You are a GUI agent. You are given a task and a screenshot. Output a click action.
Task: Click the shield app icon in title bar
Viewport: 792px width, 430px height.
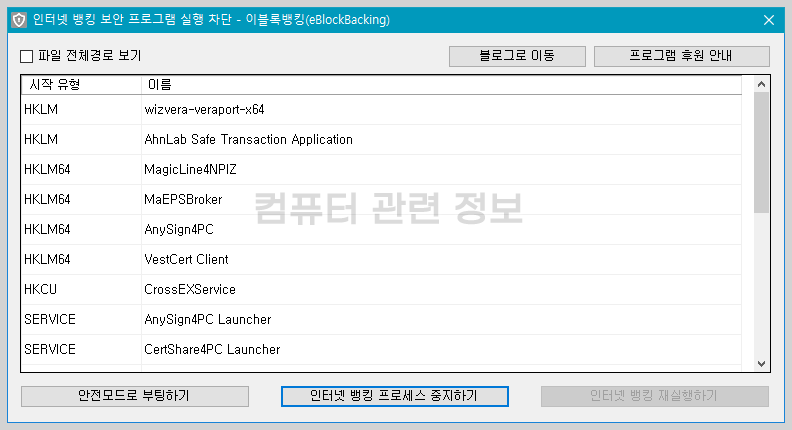tap(19, 20)
